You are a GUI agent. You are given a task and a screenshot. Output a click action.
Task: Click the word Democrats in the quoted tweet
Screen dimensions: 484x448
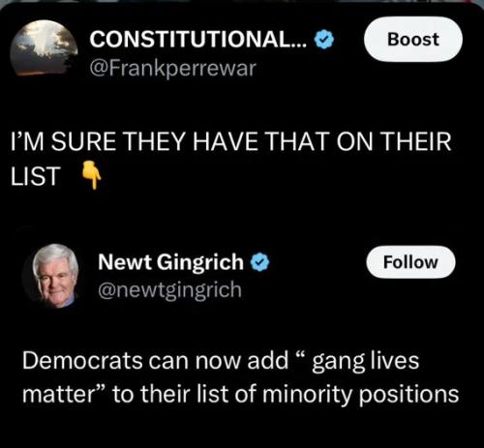(82, 361)
